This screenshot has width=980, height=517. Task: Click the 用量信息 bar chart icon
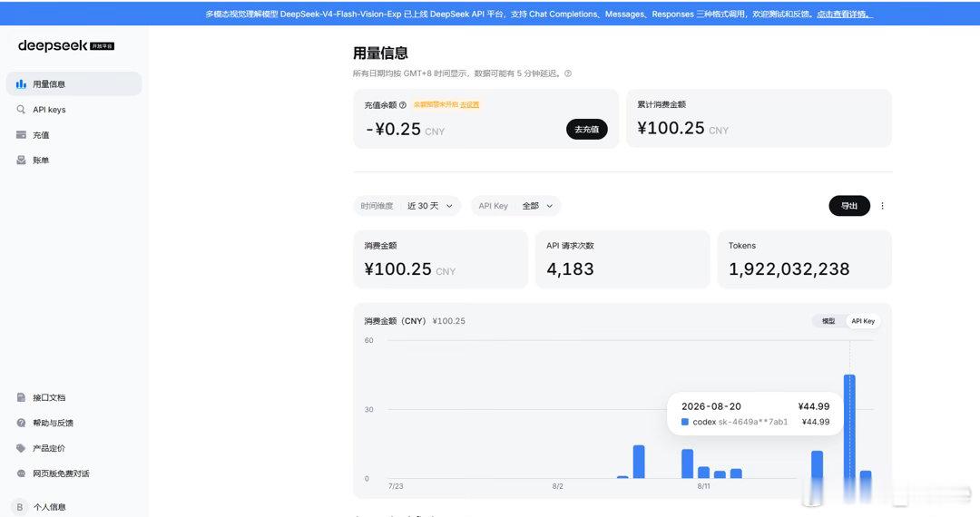point(21,83)
